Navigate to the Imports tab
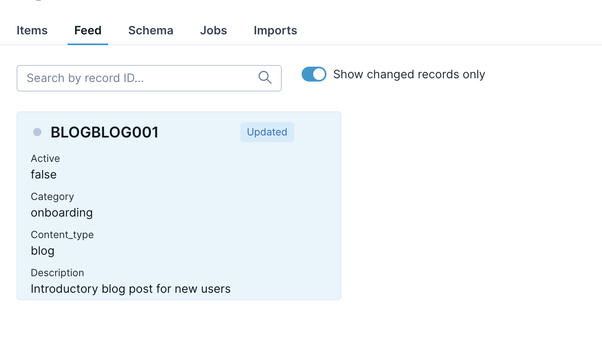Screen dimensions: 602x364 (275, 30)
